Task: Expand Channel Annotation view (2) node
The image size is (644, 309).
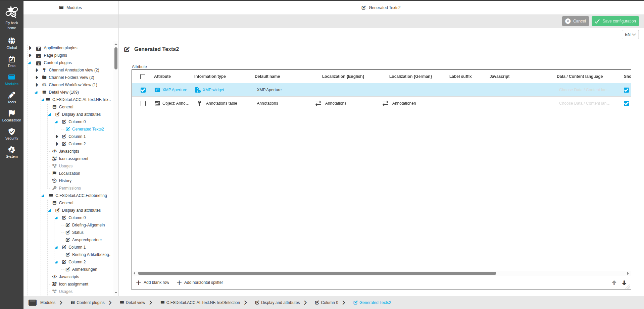Action: (37, 70)
